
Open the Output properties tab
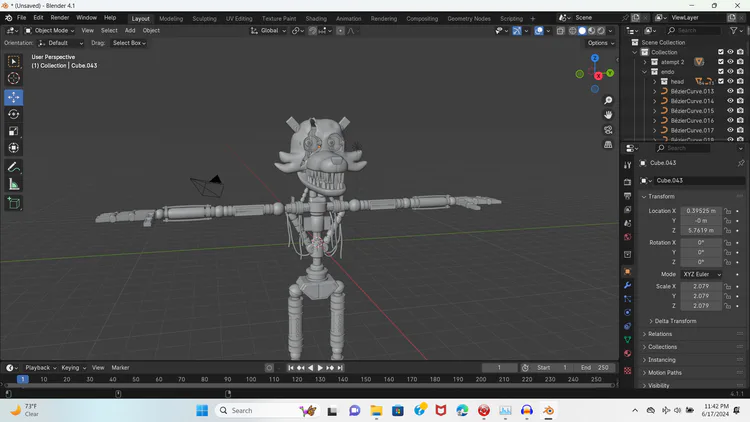[628, 196]
